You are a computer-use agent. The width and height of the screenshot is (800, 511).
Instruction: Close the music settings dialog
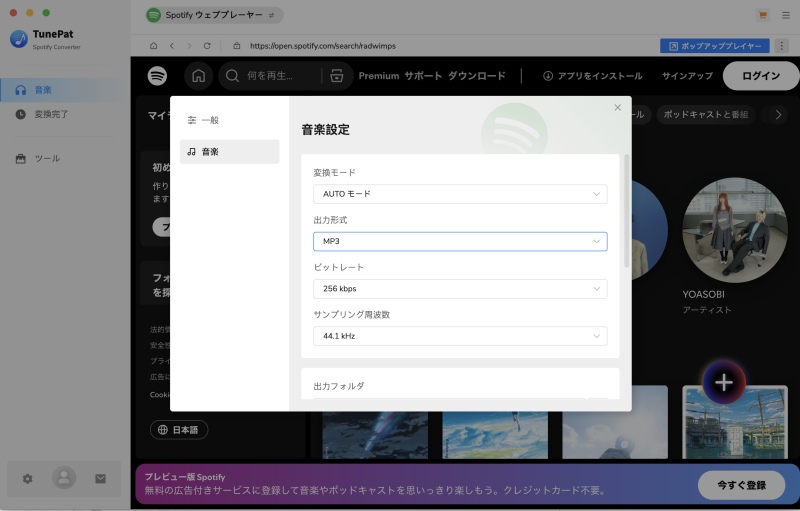[x=617, y=107]
